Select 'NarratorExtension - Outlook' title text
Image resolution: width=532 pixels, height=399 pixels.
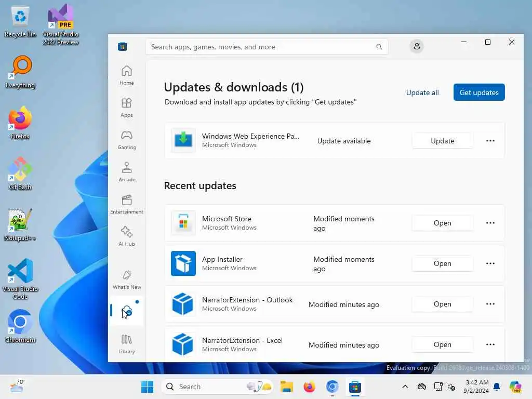[247, 300]
